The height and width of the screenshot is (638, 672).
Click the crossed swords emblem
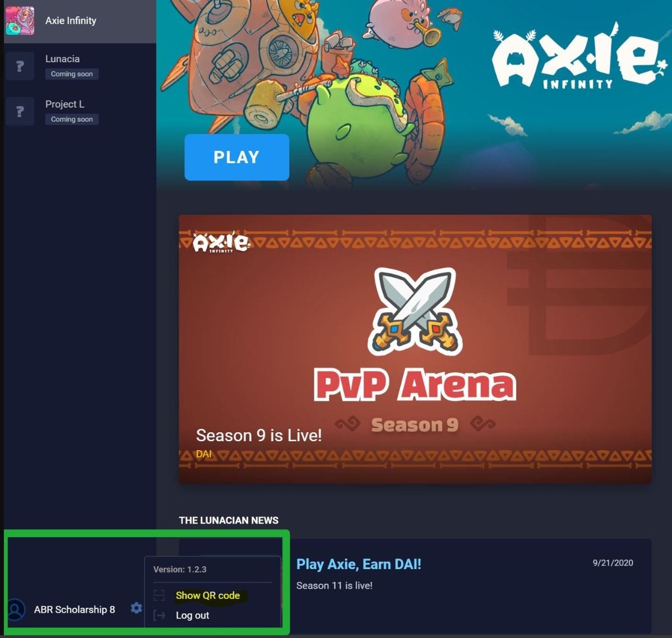[414, 311]
